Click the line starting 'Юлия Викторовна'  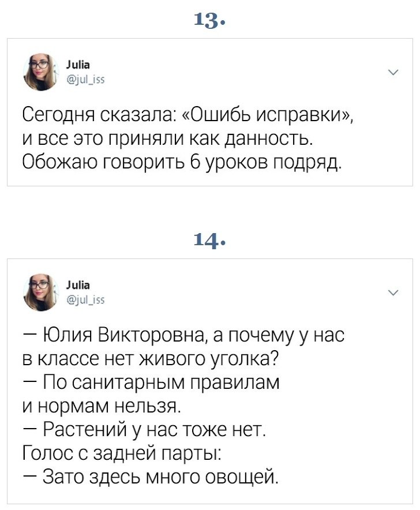point(183,336)
